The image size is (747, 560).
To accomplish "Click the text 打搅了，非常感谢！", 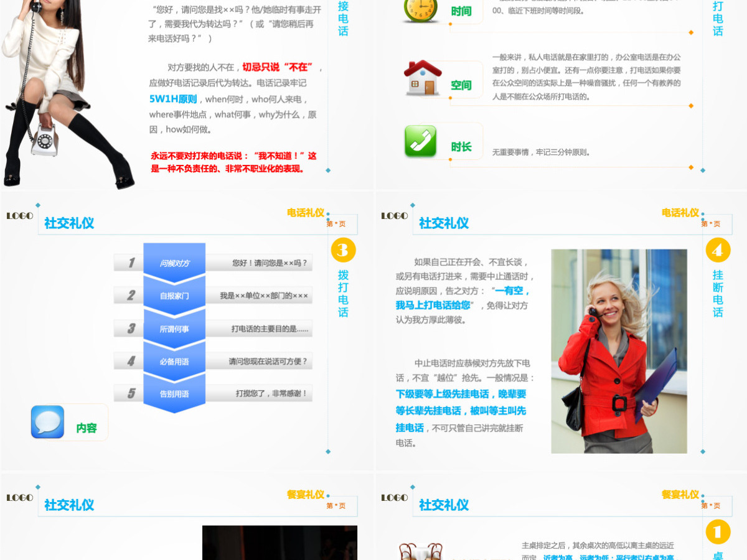I will 271,393.
